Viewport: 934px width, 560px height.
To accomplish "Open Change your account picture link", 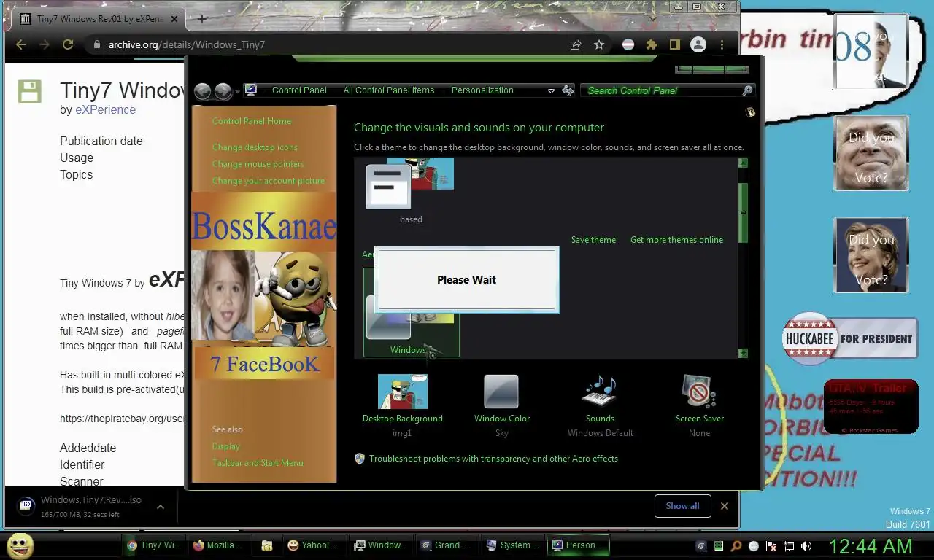I will coord(269,181).
